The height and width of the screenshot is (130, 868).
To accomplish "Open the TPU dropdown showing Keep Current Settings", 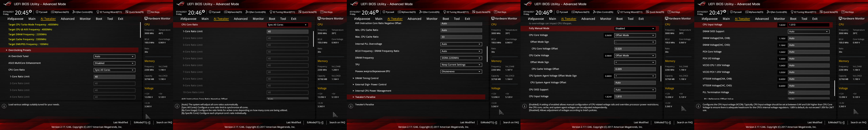I will pyautogui.click(x=461, y=65).
